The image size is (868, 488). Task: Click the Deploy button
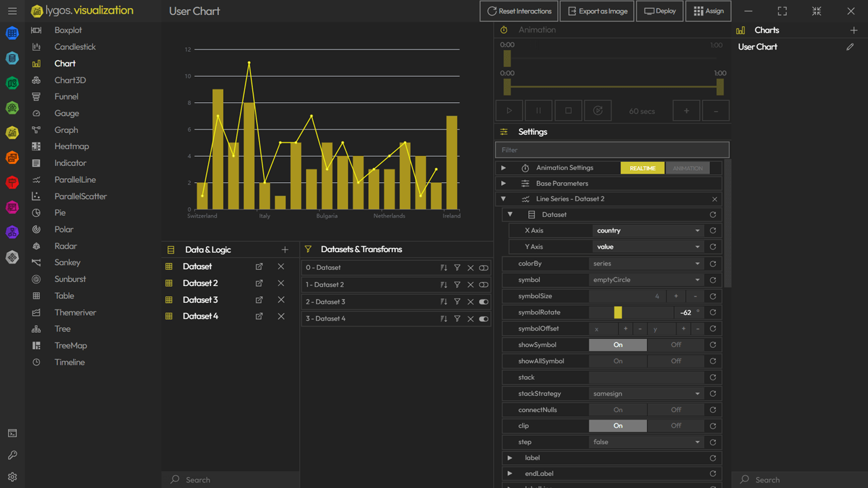(x=659, y=11)
